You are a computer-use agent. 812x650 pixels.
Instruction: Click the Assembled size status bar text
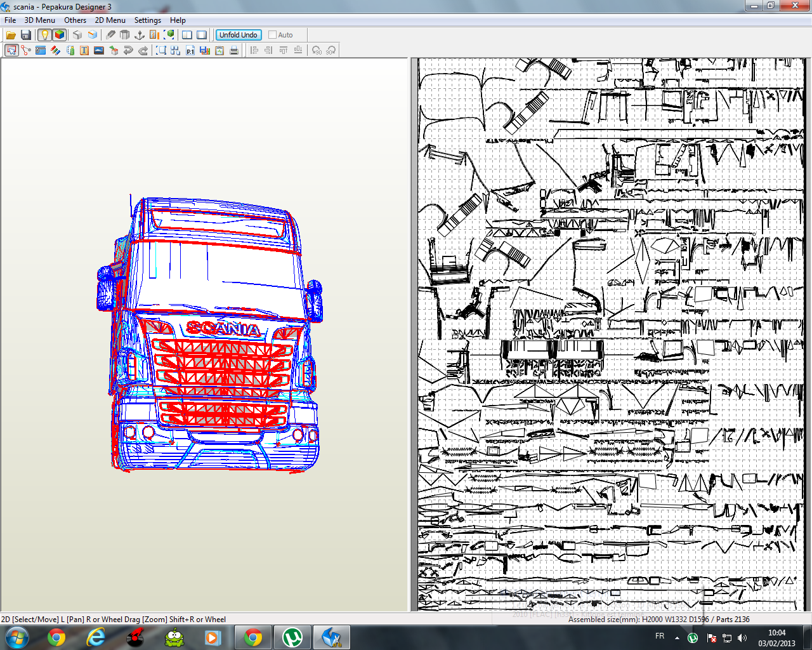point(658,619)
